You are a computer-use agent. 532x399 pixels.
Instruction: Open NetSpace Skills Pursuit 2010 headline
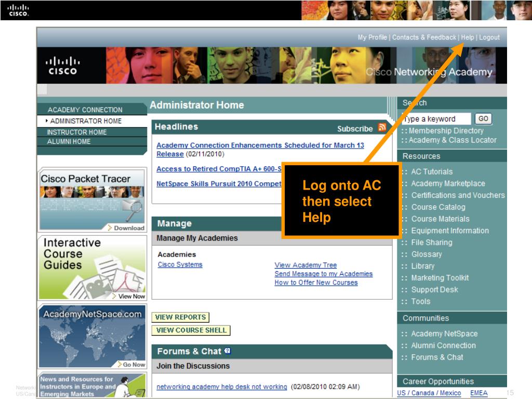219,184
